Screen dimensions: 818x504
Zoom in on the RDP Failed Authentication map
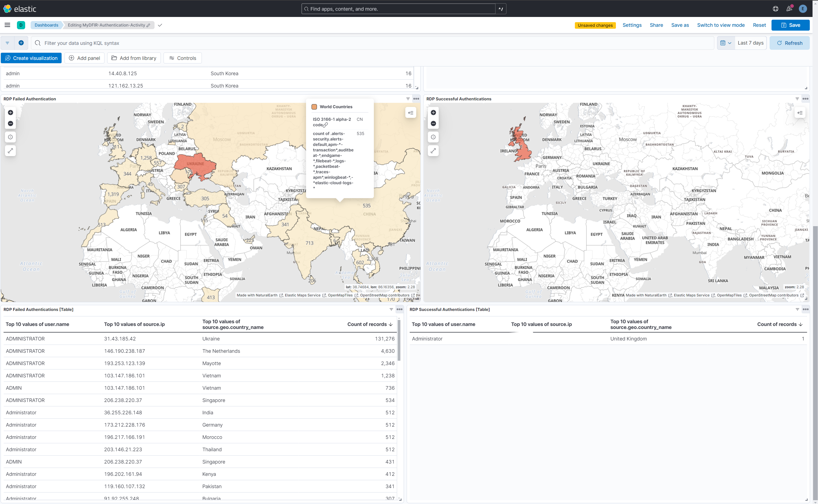10,113
